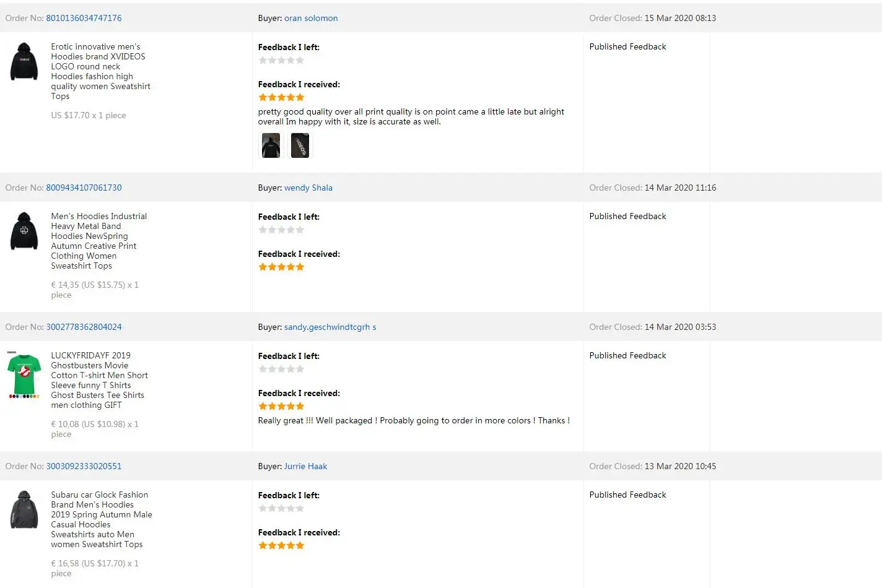View buyer oran solomon's profile
882x588 pixels.
click(311, 18)
